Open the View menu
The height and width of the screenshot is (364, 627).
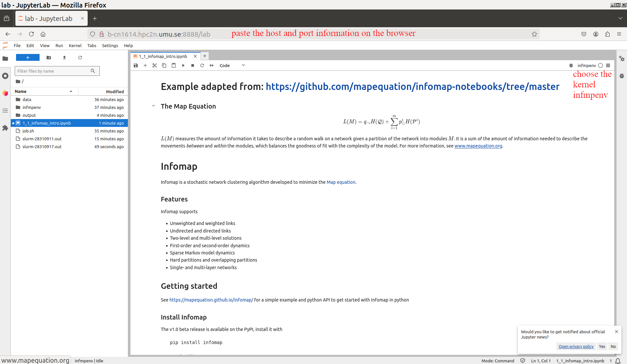coord(44,45)
